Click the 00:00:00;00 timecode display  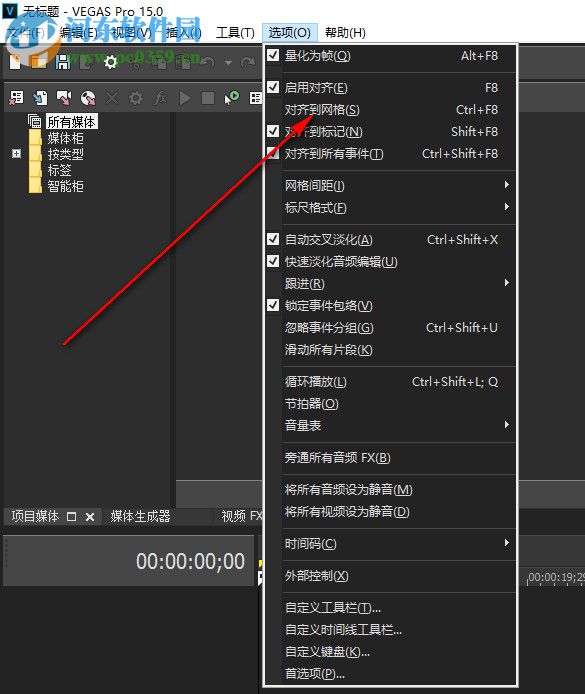coord(190,561)
